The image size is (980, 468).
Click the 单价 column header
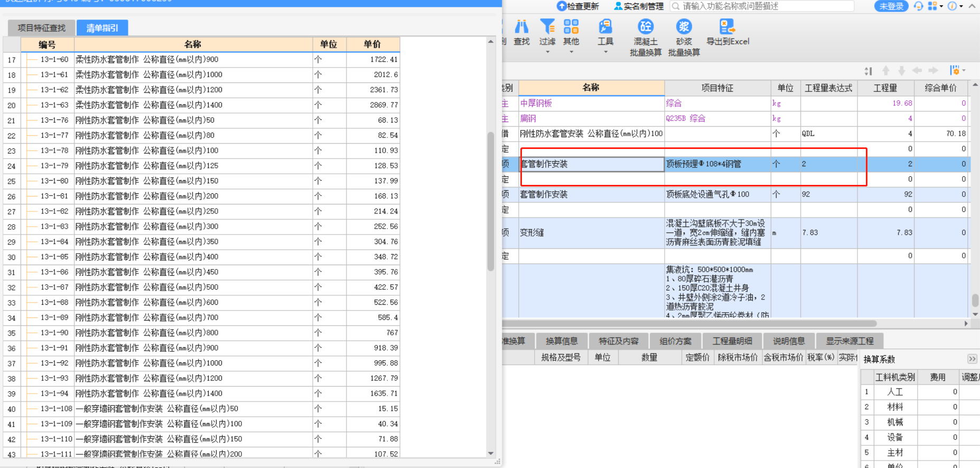coord(372,44)
